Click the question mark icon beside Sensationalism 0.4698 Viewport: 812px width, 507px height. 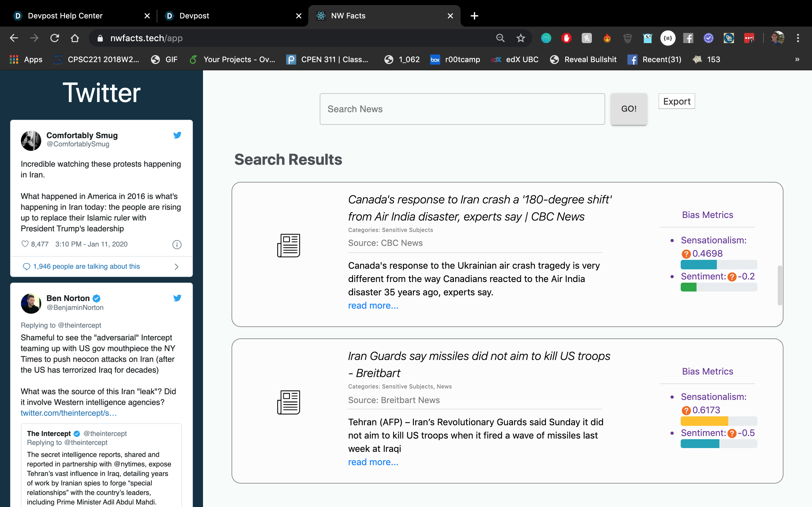tap(686, 254)
